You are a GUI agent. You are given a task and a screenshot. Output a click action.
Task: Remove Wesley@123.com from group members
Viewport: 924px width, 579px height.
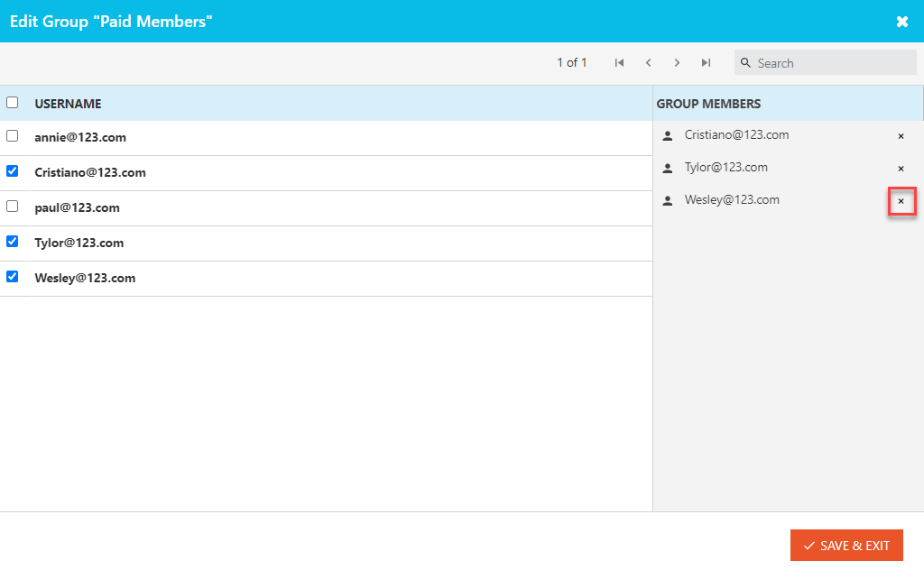[x=901, y=201]
